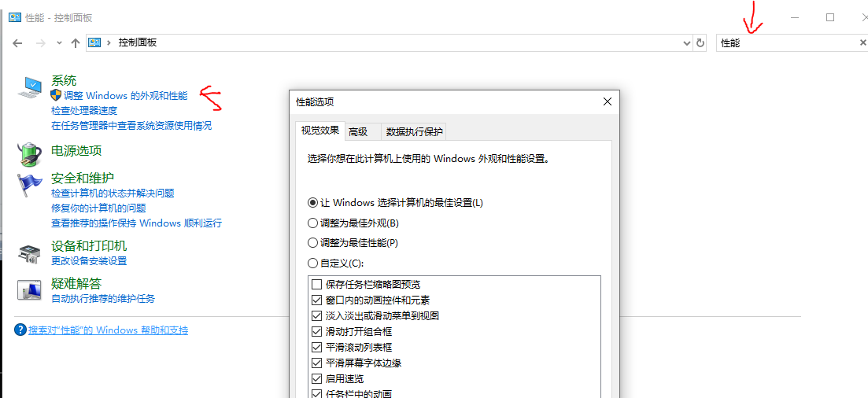
Task: Open 自动执行推荐的维护任务 link
Action: click(103, 299)
